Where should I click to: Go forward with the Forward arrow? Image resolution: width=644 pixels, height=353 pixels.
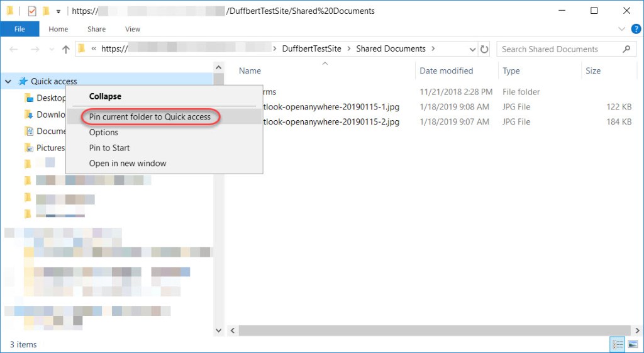point(35,49)
